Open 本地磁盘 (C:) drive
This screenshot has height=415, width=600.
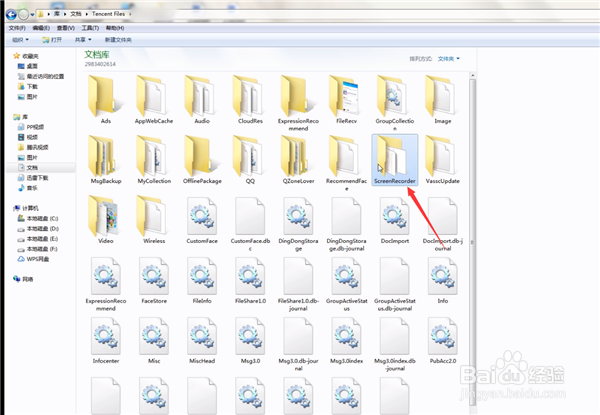pyautogui.click(x=38, y=218)
